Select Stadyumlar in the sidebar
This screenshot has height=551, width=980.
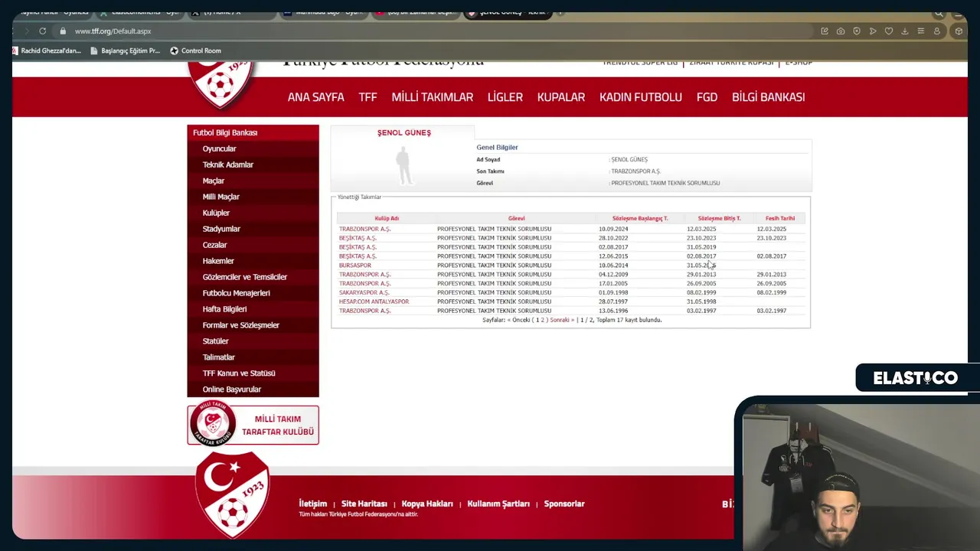253,229
